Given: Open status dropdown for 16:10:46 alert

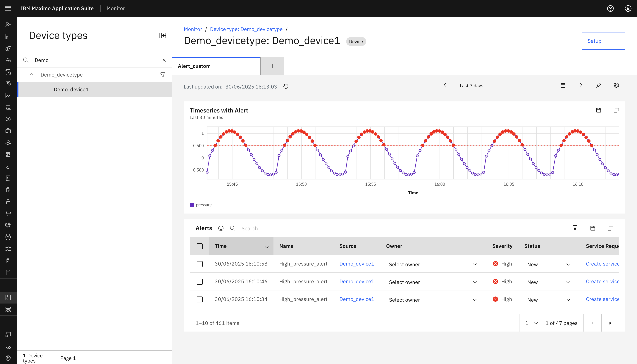Looking at the screenshot, I should [x=549, y=282].
